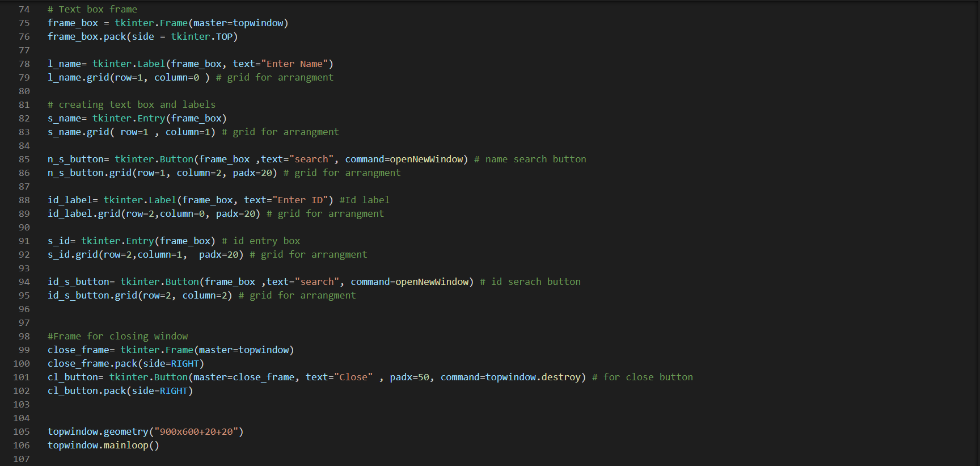Click comment '# name search button'
Screen dimensions: 980x466
click(530, 159)
